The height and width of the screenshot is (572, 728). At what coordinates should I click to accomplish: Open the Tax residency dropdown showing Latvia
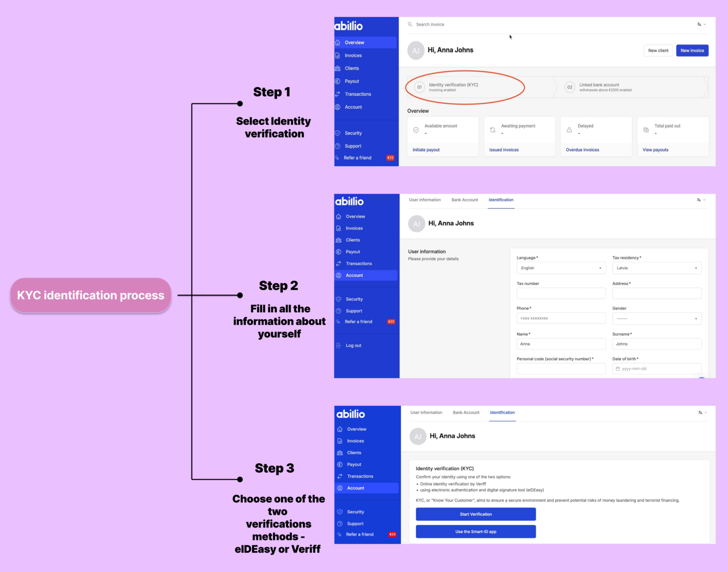point(657,268)
